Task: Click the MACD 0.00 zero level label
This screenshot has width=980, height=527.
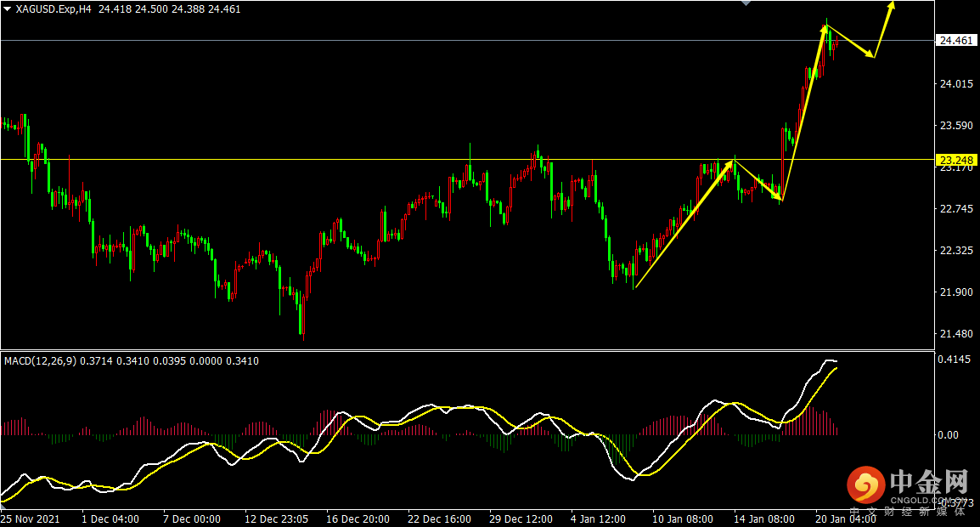Action: (x=947, y=435)
